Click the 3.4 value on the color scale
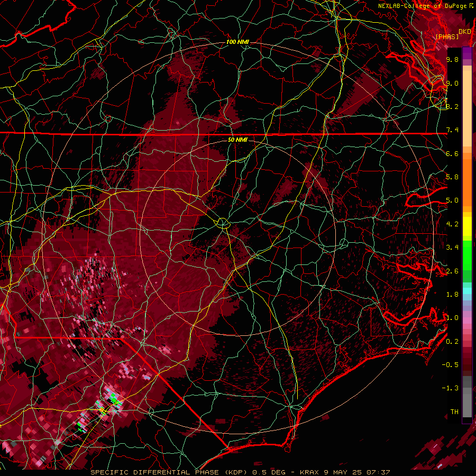The width and height of the screenshot is (476, 476). 452,248
